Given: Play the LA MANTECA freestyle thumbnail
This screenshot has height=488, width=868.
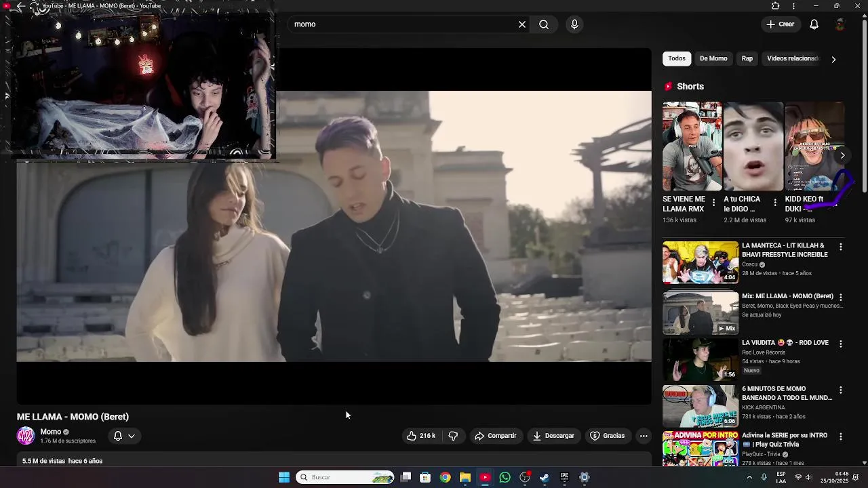Looking at the screenshot, I should click(x=701, y=262).
